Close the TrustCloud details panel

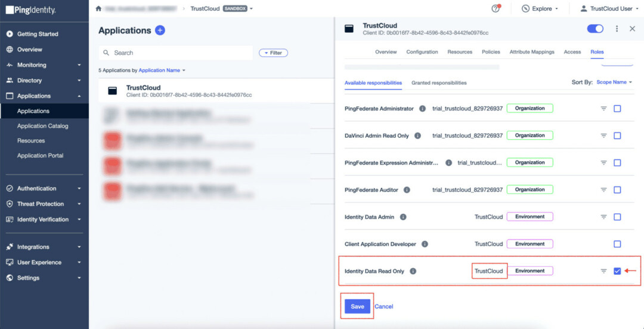point(633,29)
